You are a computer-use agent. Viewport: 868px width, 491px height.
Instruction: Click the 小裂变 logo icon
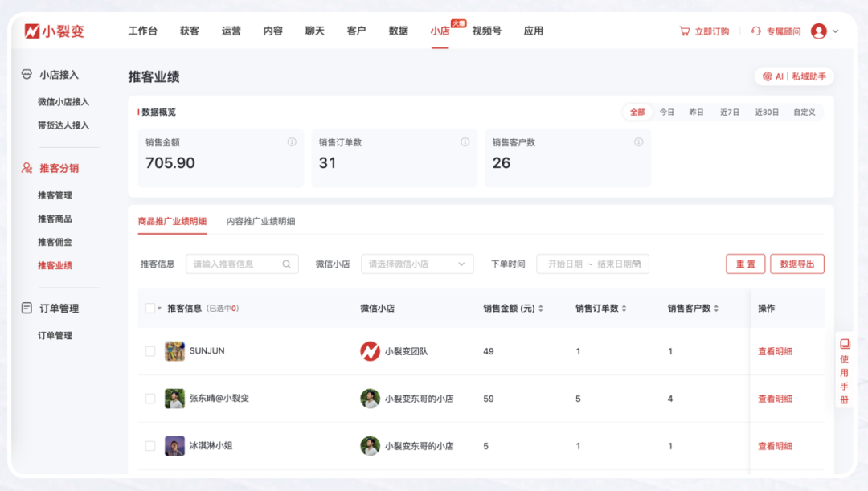tap(32, 31)
